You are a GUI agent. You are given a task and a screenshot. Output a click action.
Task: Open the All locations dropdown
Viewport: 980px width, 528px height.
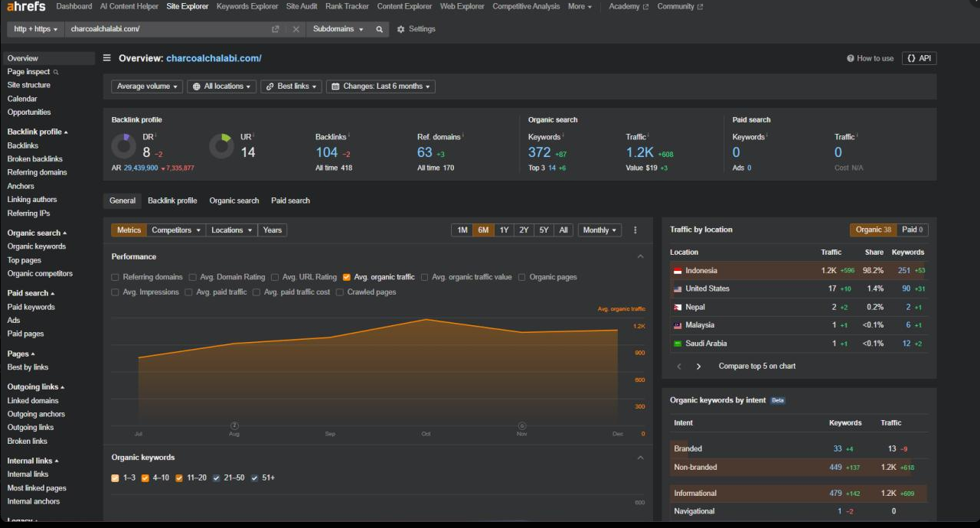click(221, 86)
